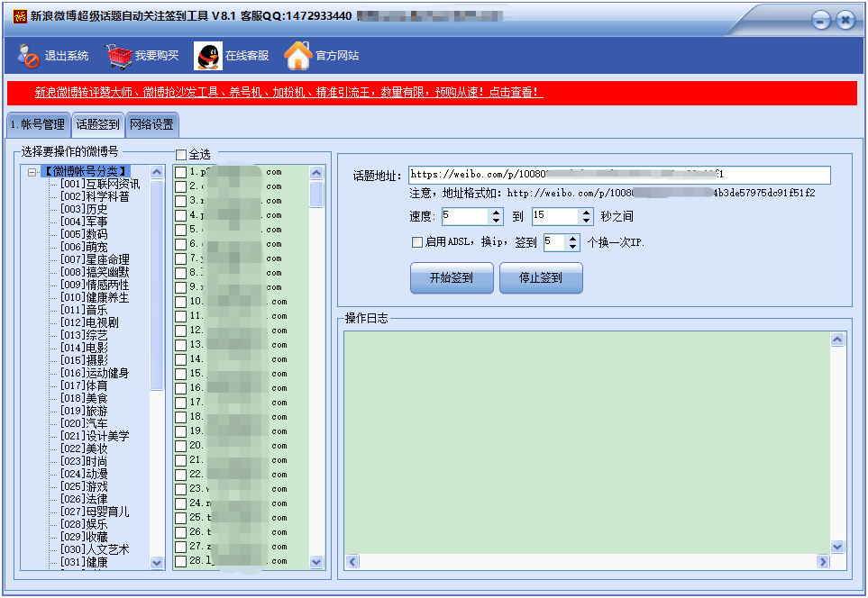Screen dimensions: 868x598
Task: Pick the [021]设计美学 category
Action: tap(95, 436)
